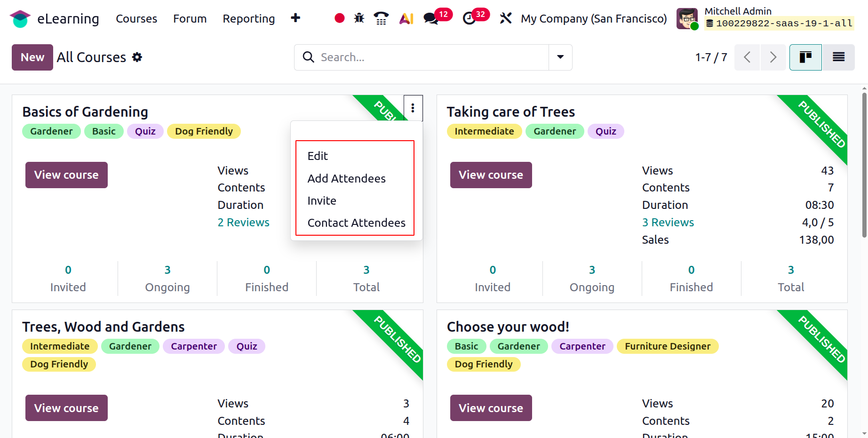This screenshot has width=868, height=438.
Task: Open the VoIP phone icon
Action: coord(381,18)
